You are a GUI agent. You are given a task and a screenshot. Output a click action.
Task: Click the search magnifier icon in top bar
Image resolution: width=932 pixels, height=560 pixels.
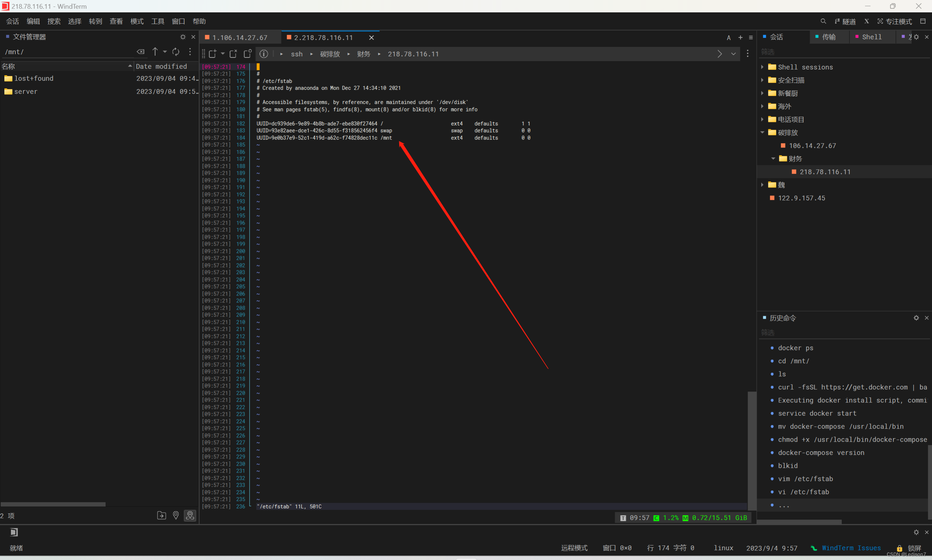[x=823, y=21]
